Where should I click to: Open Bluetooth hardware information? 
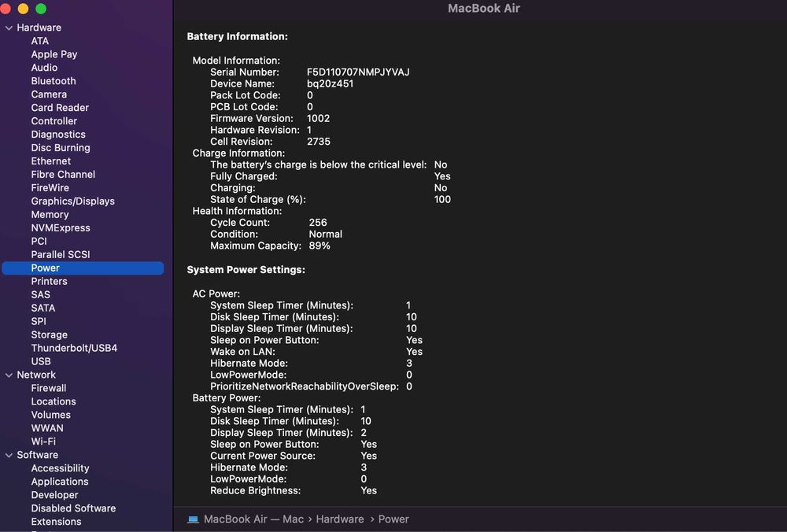coord(54,81)
